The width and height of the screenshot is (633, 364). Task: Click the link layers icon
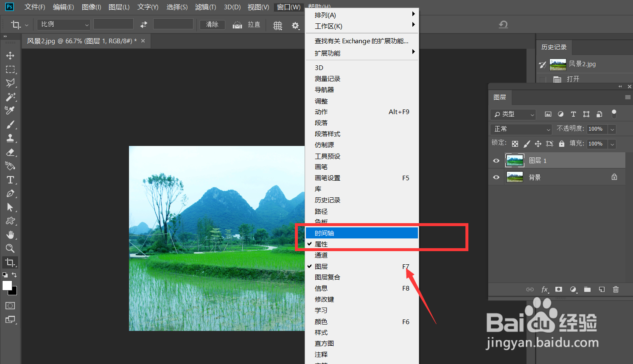pos(530,289)
